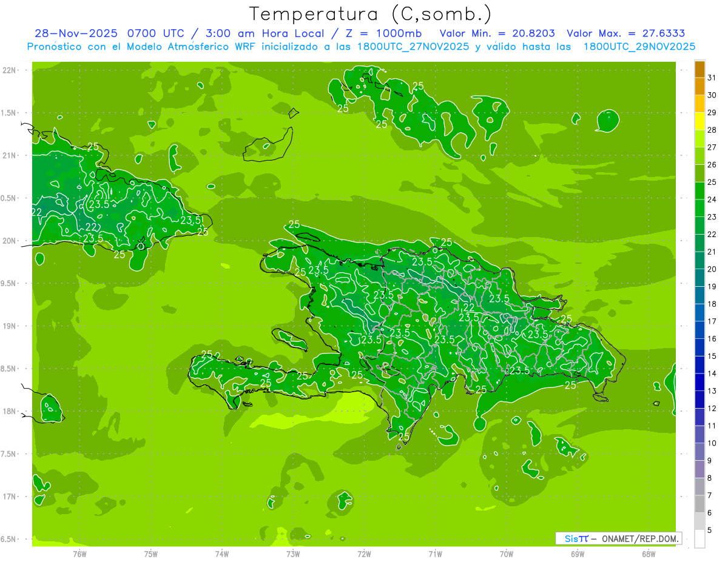Click the "70W" longitude axis label
This screenshot has width=728, height=562.
coord(507,554)
